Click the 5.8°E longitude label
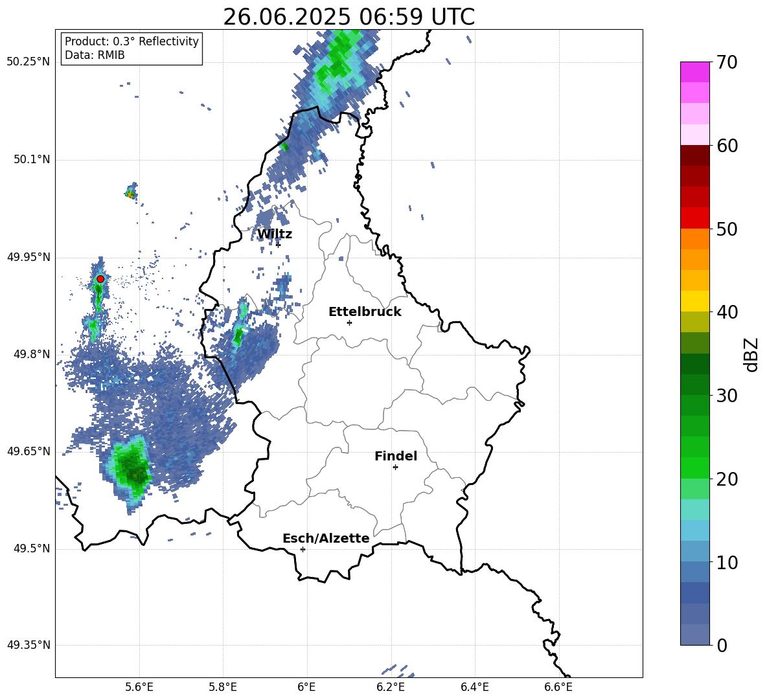Screen dimensions: 767x700 (223, 687)
